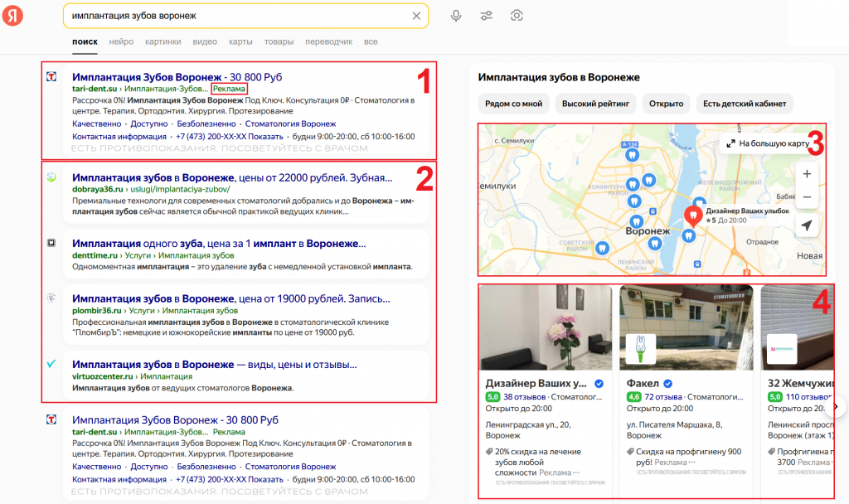849x504 pixels.
Task: Clear the search query with the X icon
Action: (x=416, y=16)
